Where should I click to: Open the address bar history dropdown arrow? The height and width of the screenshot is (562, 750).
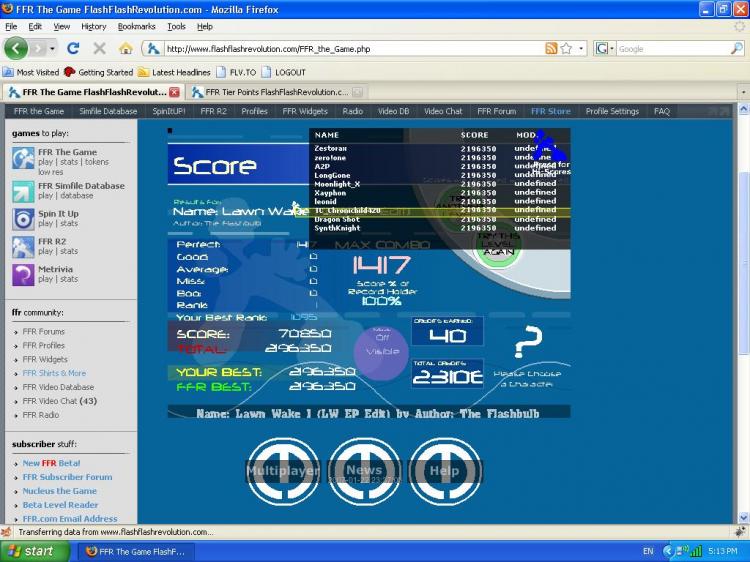coord(581,48)
